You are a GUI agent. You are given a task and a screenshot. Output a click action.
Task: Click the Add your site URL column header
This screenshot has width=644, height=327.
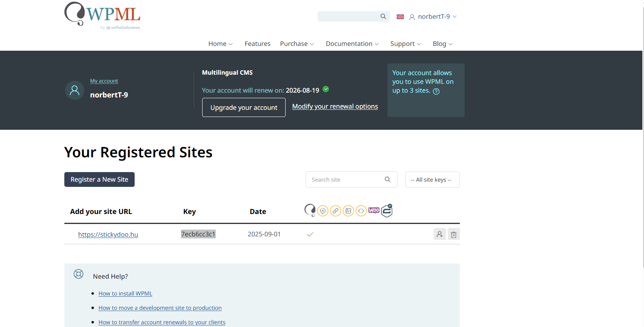[101, 212]
